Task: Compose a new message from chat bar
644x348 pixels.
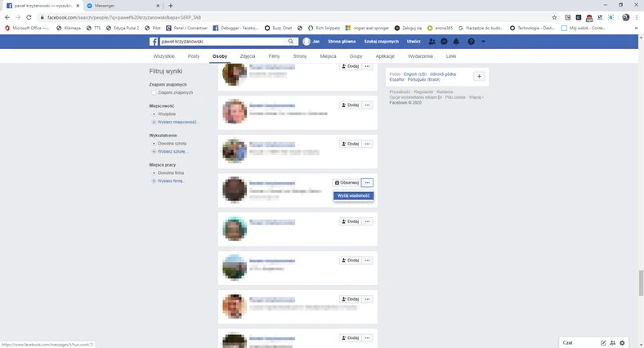Action: point(603,342)
